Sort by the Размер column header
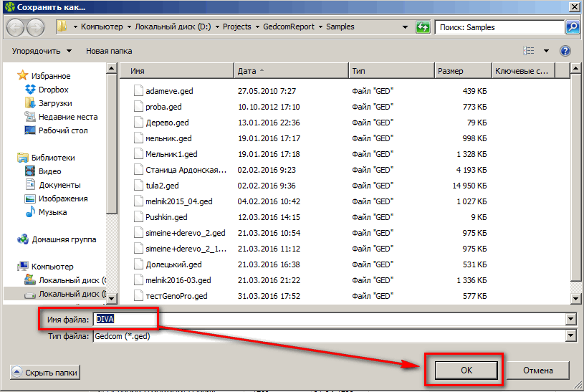This screenshot has height=392, width=584. [451, 71]
